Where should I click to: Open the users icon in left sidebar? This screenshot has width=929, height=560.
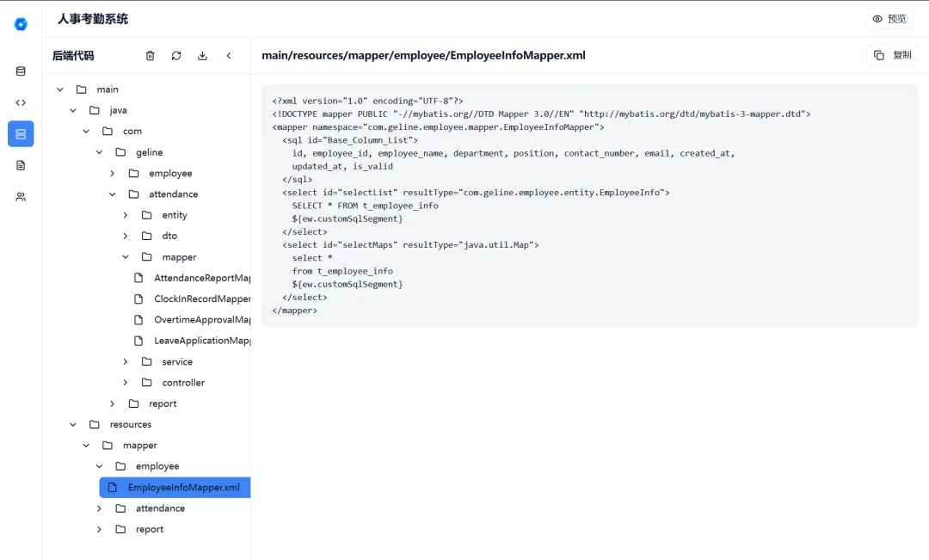21,197
